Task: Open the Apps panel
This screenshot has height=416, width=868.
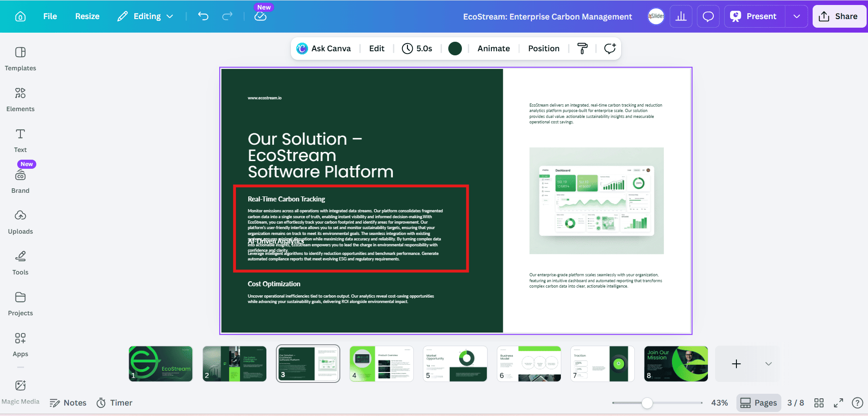Action: 20,344
